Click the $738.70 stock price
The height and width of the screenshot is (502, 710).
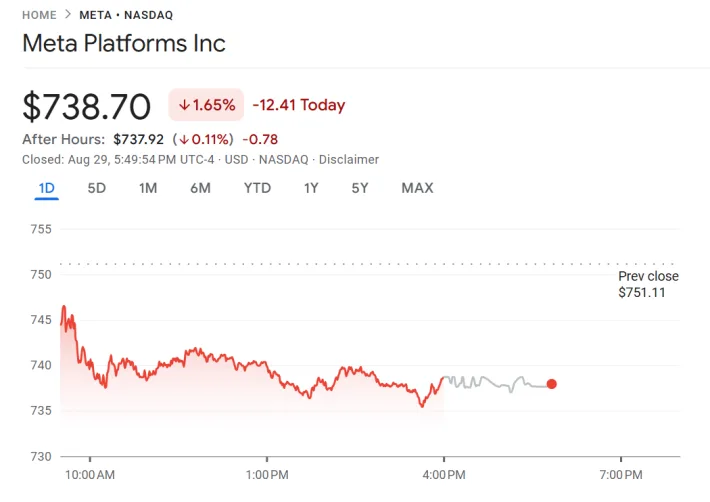[x=87, y=106]
